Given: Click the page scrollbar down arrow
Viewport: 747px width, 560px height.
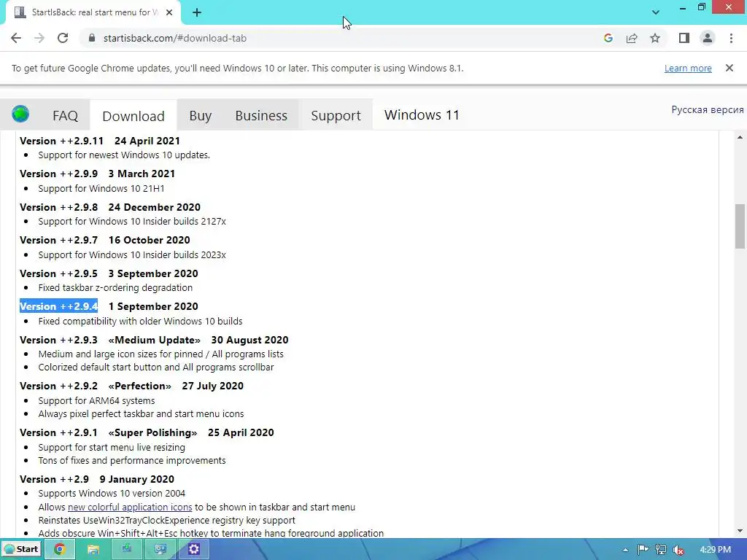Looking at the screenshot, I should coord(740,531).
